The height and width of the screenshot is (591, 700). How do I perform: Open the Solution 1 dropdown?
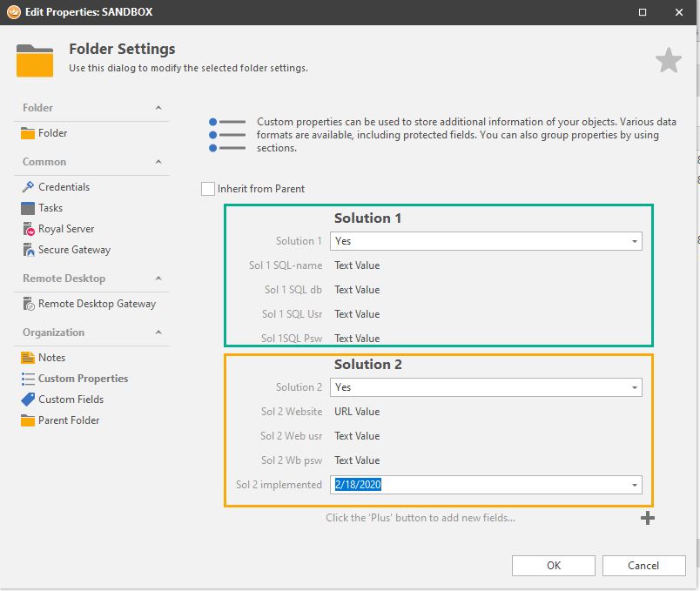(634, 241)
